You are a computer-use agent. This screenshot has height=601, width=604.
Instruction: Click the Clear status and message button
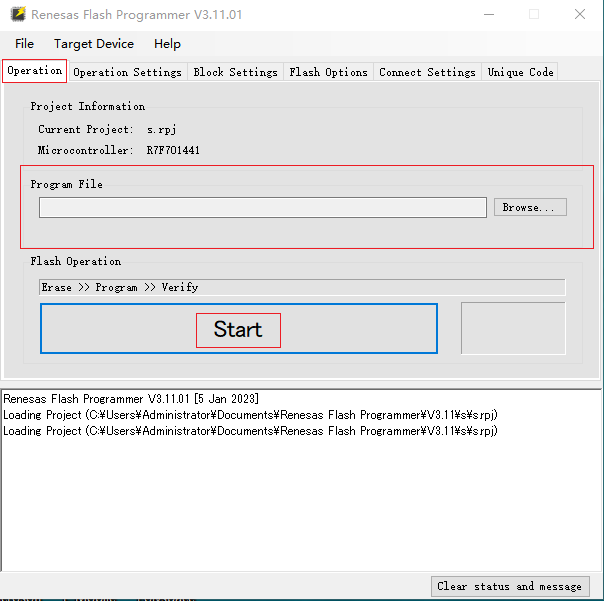point(510,586)
